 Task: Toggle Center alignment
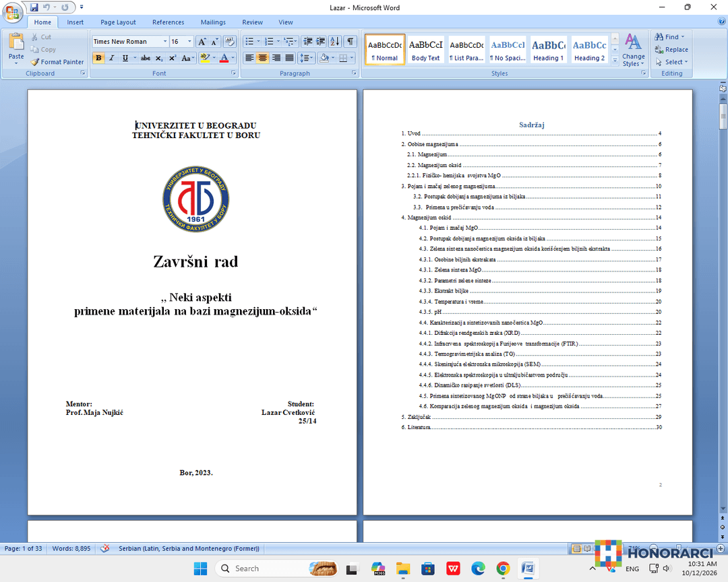(263, 58)
